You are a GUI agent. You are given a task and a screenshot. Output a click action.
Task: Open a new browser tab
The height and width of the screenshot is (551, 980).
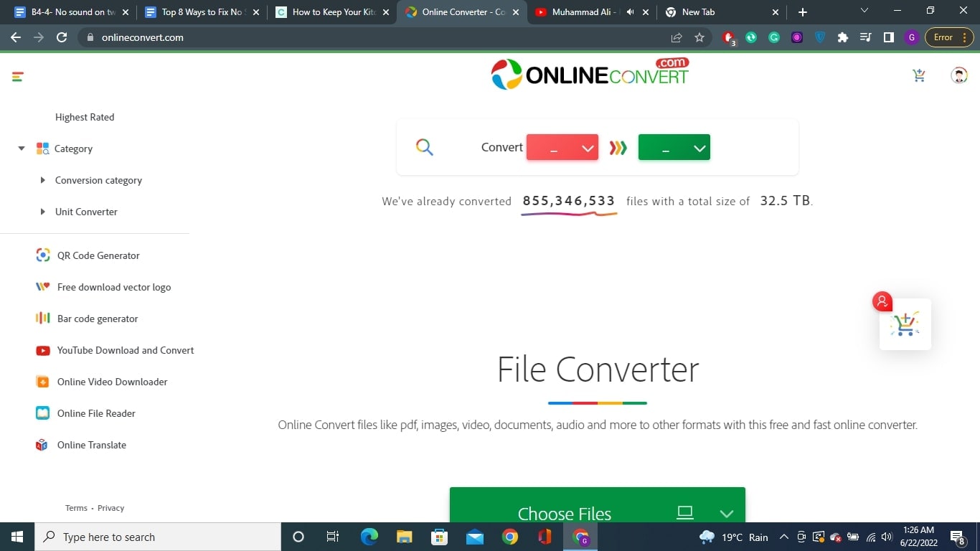(803, 12)
